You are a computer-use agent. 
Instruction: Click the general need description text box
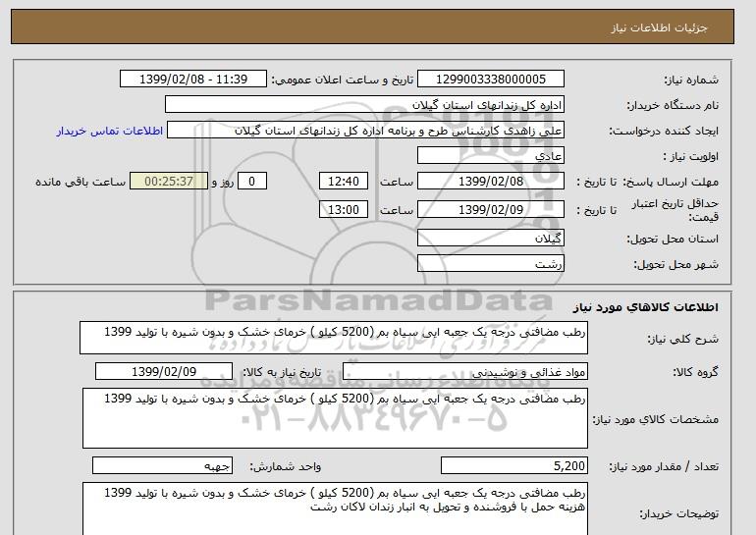point(334,338)
